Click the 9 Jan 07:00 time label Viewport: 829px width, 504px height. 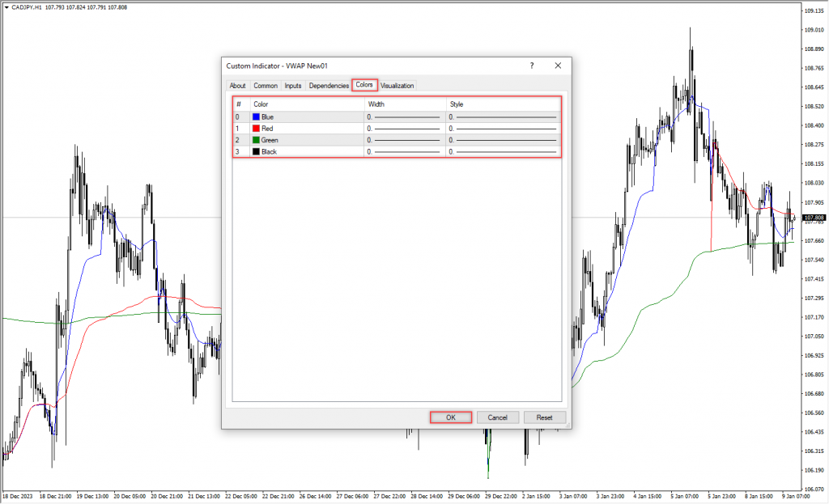[x=796, y=496]
